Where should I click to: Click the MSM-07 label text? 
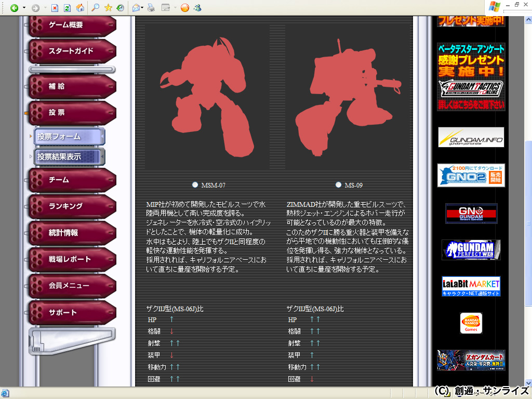[213, 185]
